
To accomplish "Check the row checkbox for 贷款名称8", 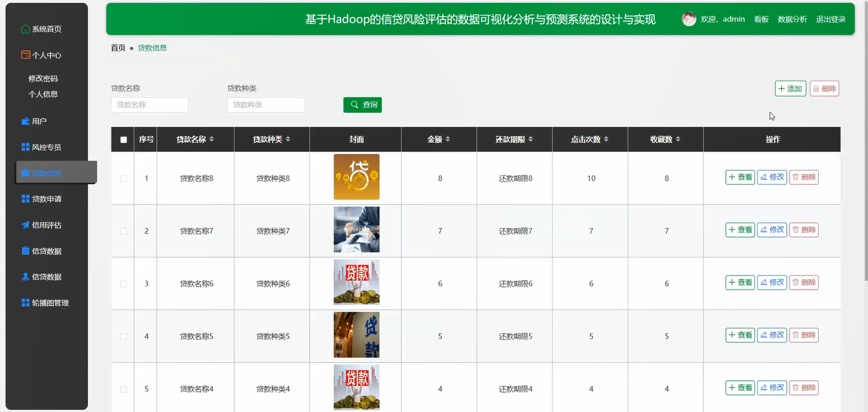I will pyautogui.click(x=123, y=179).
